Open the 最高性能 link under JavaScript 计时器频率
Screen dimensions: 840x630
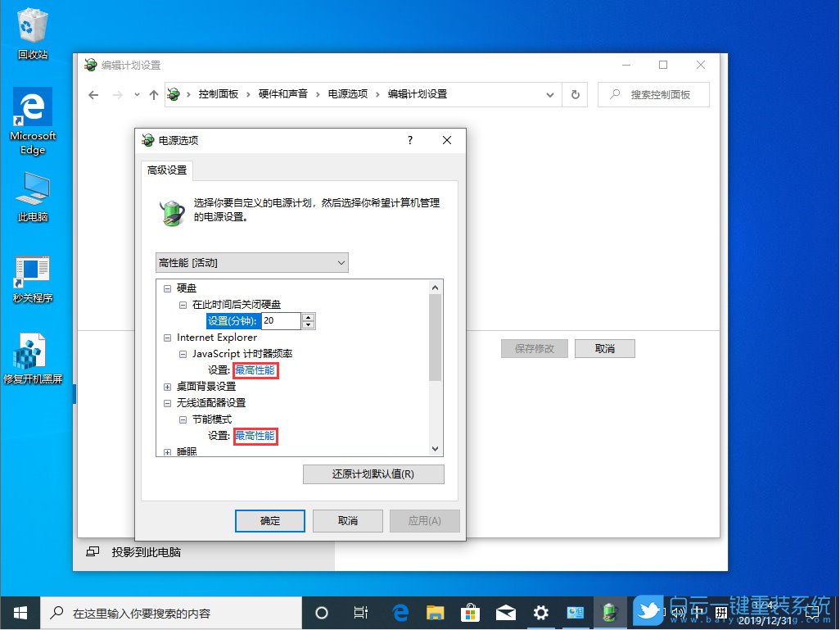click(x=255, y=369)
